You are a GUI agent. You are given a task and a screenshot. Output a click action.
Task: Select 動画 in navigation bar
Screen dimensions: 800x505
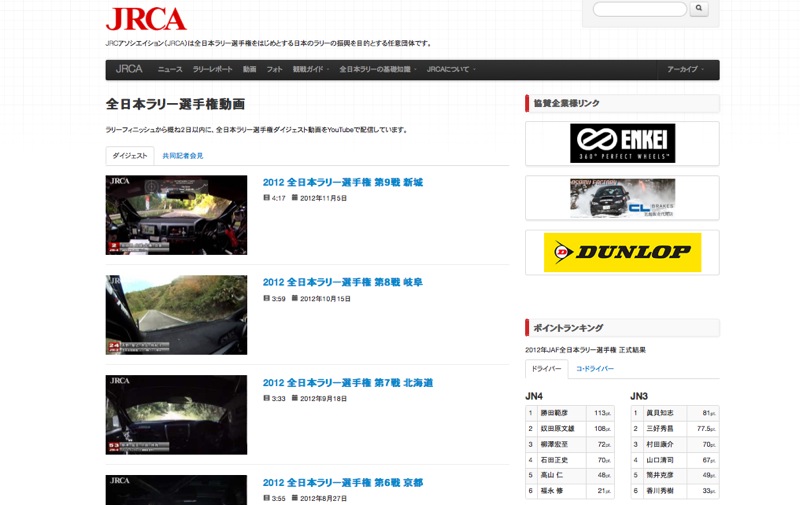coord(249,69)
